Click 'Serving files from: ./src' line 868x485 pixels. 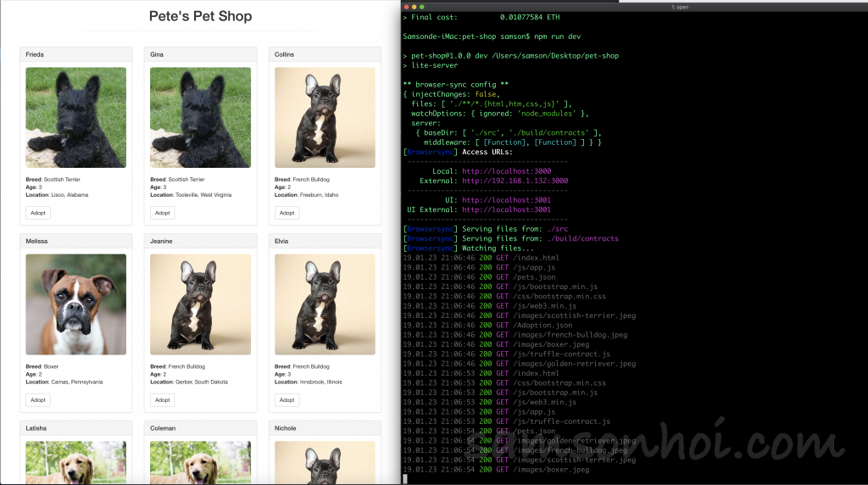(486, 229)
